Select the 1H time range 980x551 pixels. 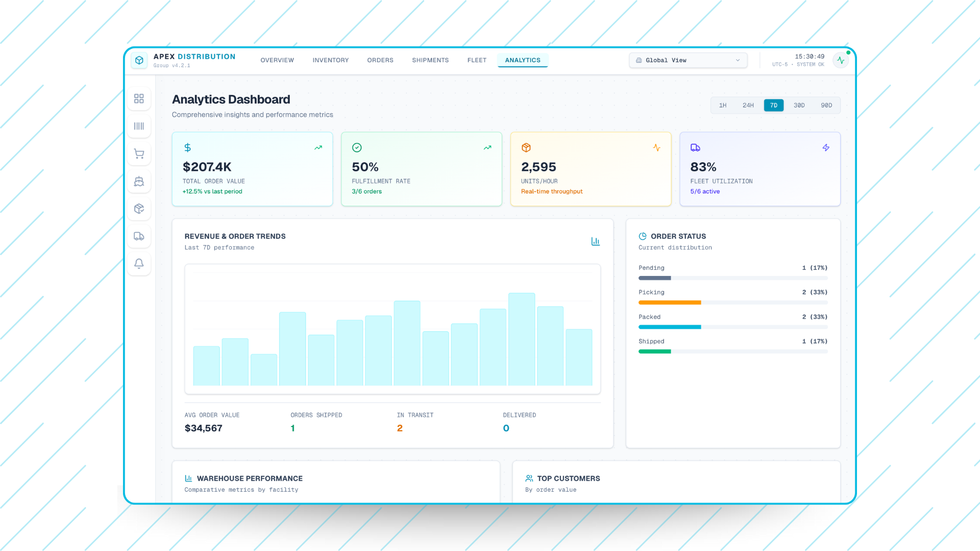tap(723, 105)
